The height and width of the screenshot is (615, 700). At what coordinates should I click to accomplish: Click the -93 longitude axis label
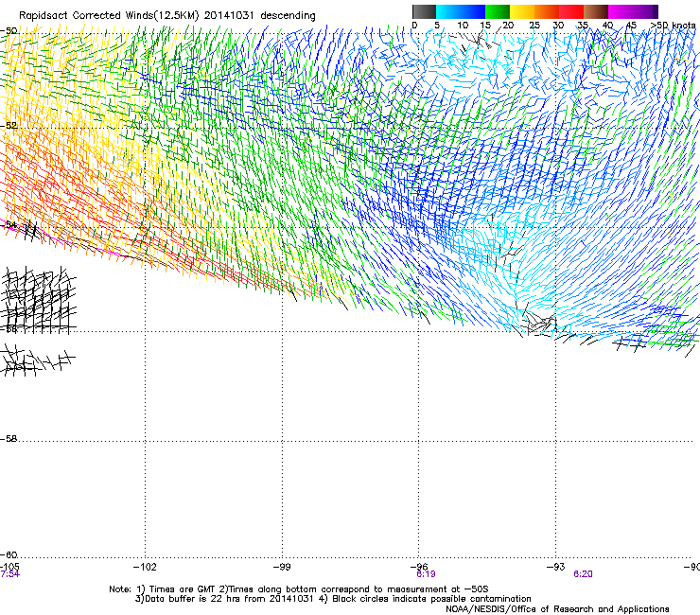click(556, 567)
